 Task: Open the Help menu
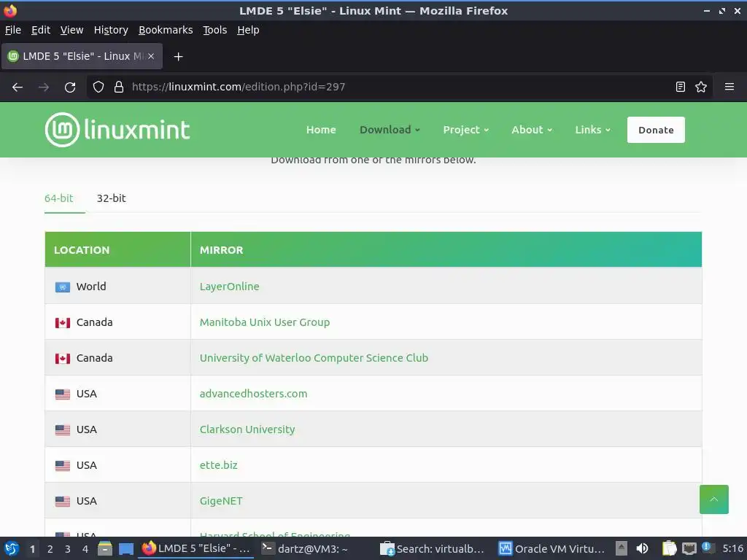click(248, 30)
